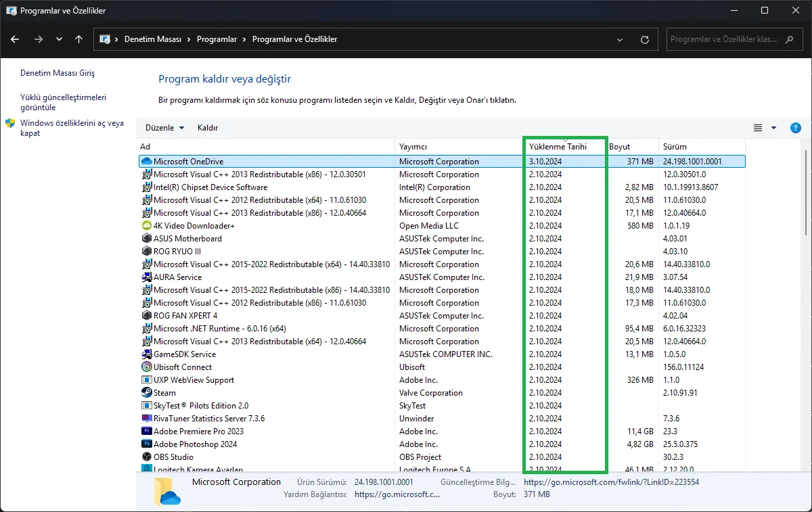Expand the view options dropdown arrow

tap(774, 128)
